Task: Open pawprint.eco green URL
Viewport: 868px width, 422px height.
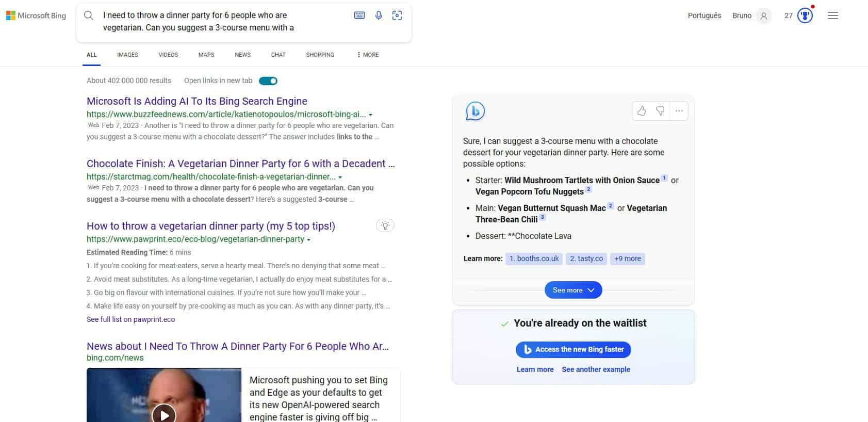Action: 195,239
